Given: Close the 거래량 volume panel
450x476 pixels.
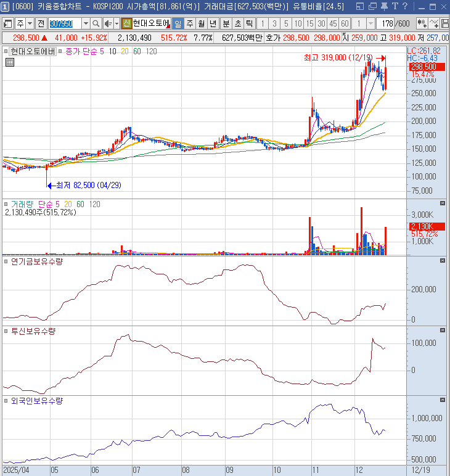Looking at the screenshot, I should [x=442, y=203].
